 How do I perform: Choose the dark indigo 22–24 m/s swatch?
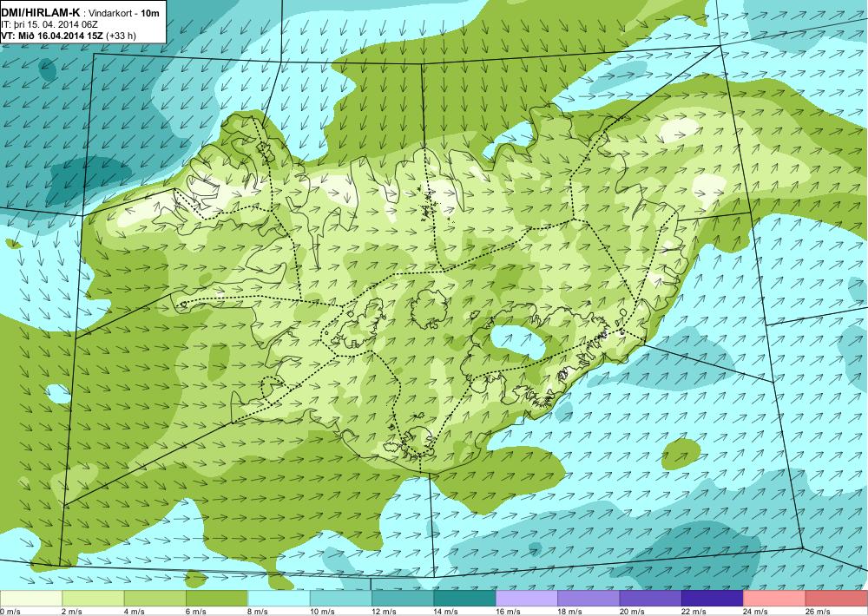[x=713, y=599]
